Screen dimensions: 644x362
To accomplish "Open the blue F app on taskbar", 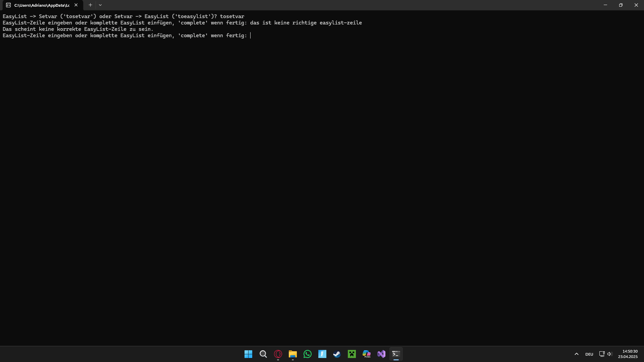I will tap(322, 354).
